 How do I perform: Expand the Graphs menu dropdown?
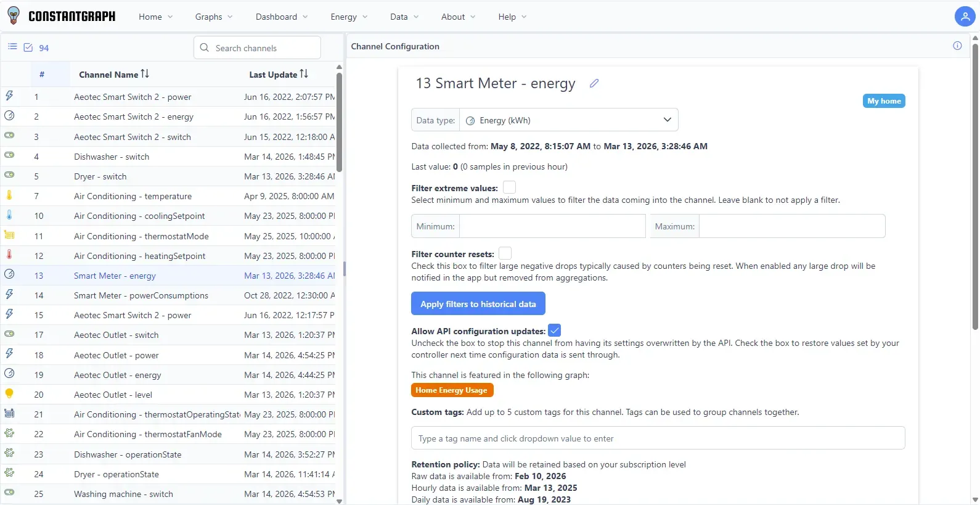click(213, 17)
